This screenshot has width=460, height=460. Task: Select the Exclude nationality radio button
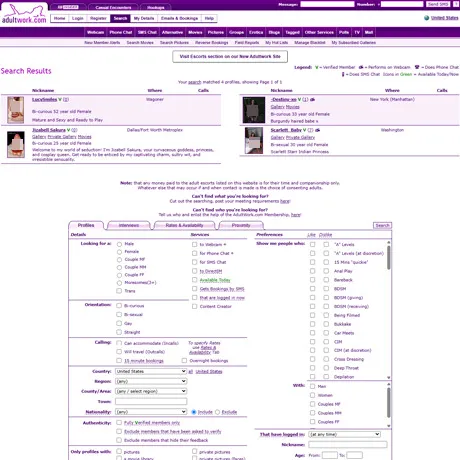pyautogui.click(x=218, y=412)
